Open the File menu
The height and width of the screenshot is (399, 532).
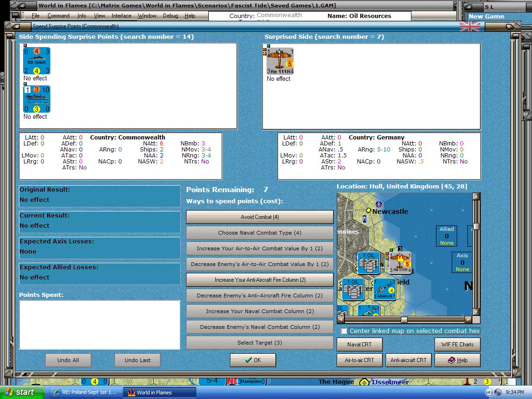tap(36, 16)
